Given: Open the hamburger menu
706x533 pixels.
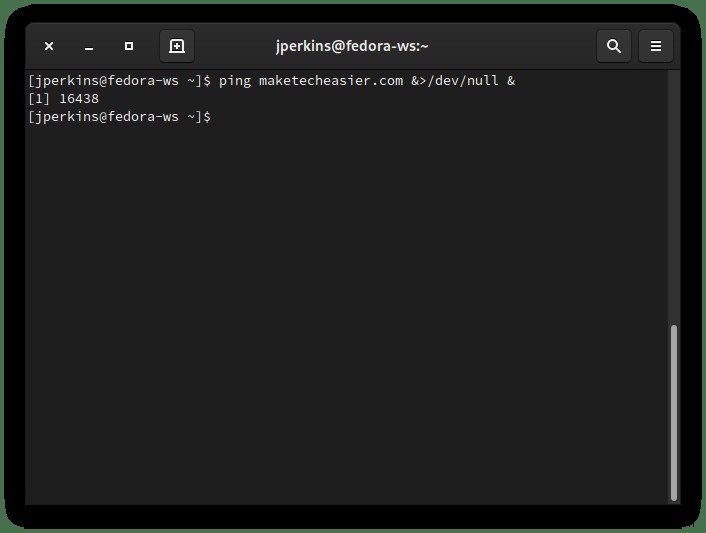Looking at the screenshot, I should [x=656, y=46].
